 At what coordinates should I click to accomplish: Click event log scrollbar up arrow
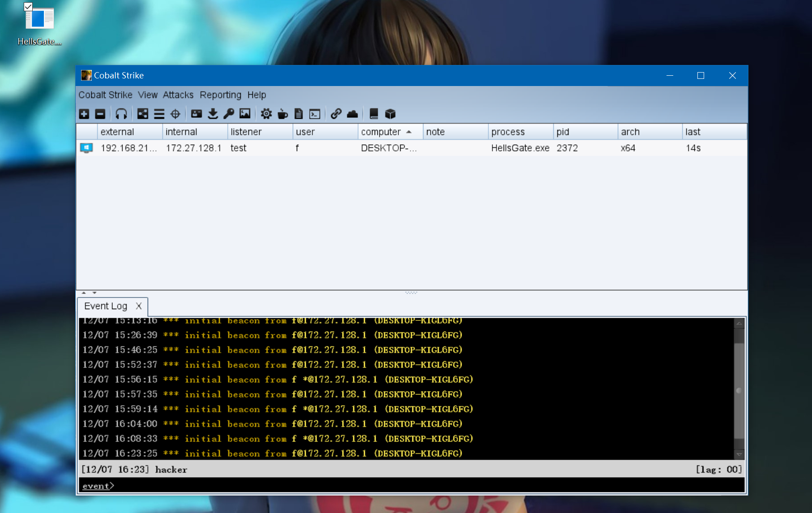point(739,323)
